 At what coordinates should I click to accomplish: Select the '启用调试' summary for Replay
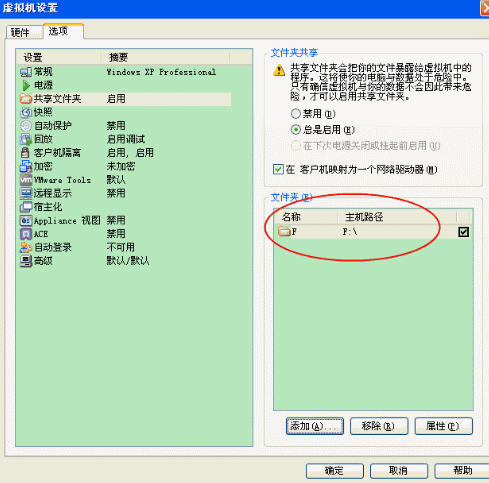(126, 139)
